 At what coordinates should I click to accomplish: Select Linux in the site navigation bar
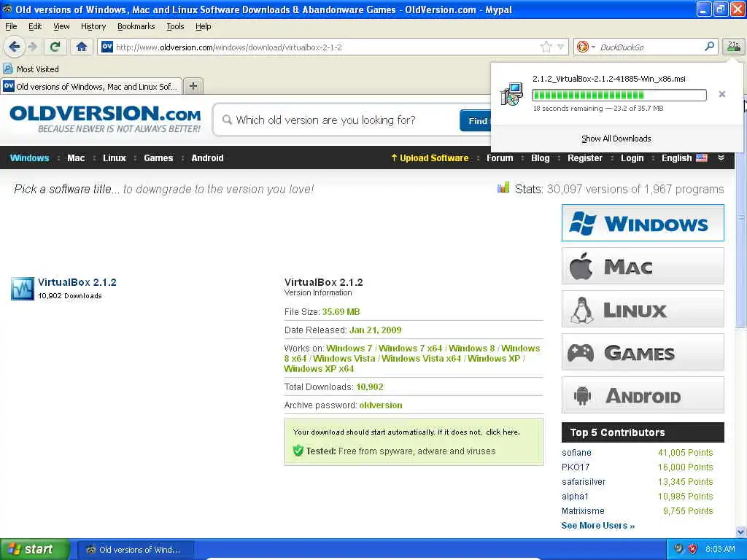click(x=115, y=158)
